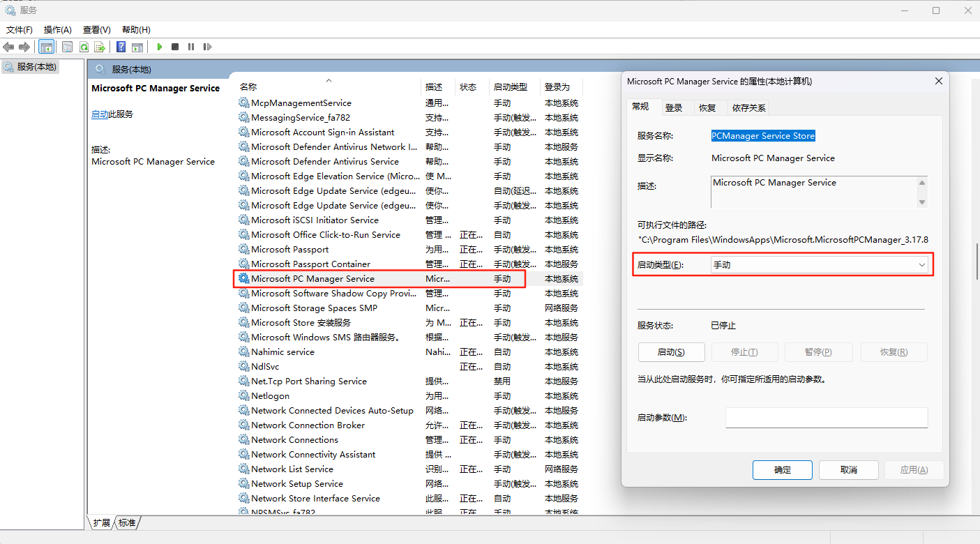Viewport: 980px width, 544px height.
Task: Click the Forward arrow in the toolbar
Action: (x=24, y=47)
